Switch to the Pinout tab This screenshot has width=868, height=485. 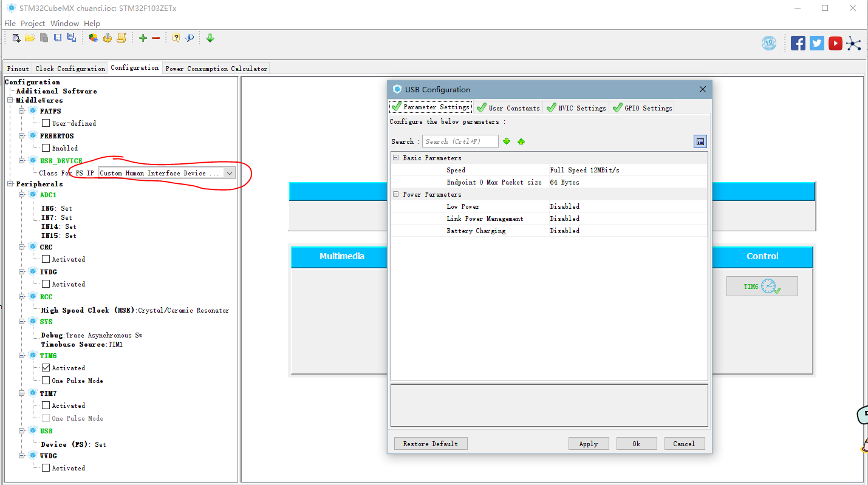pos(18,69)
